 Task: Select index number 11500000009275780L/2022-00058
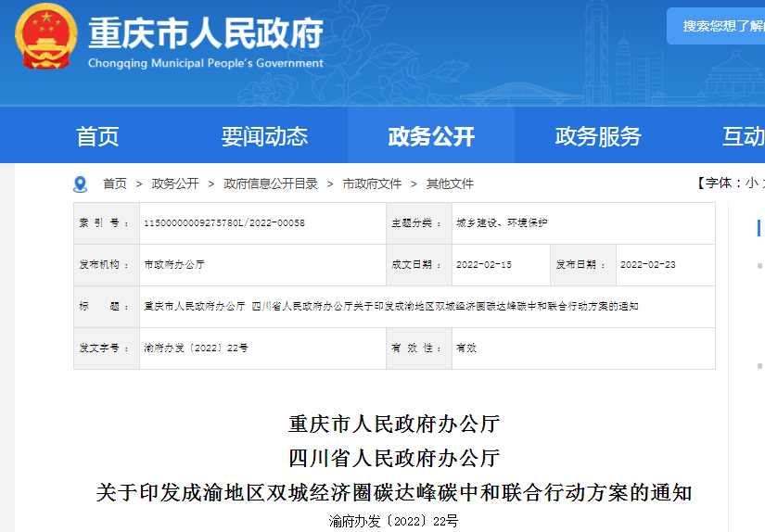(224, 222)
